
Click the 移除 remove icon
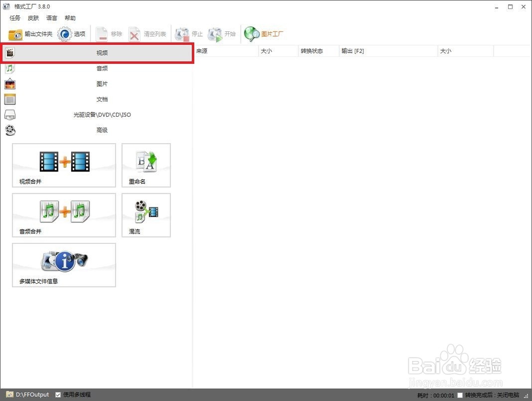(102, 34)
